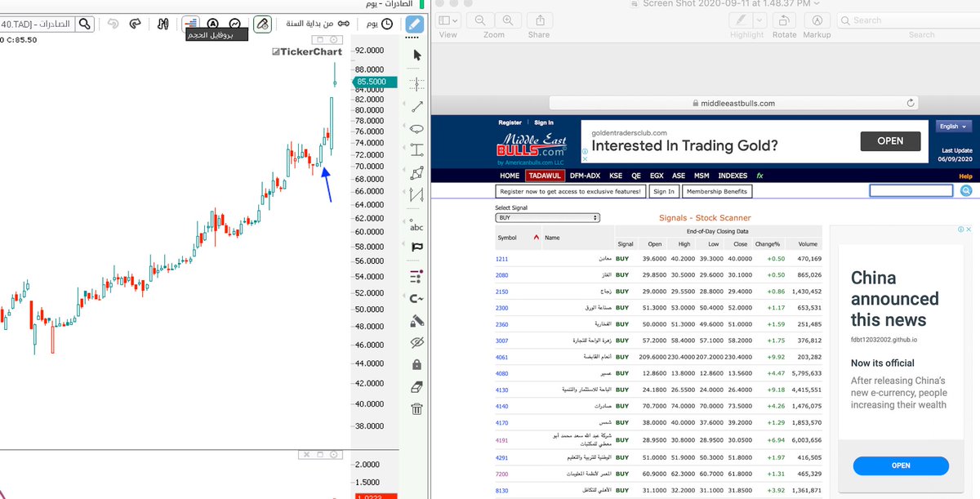
Task: Click the C-wave drawing mode icon
Action: pos(417,299)
